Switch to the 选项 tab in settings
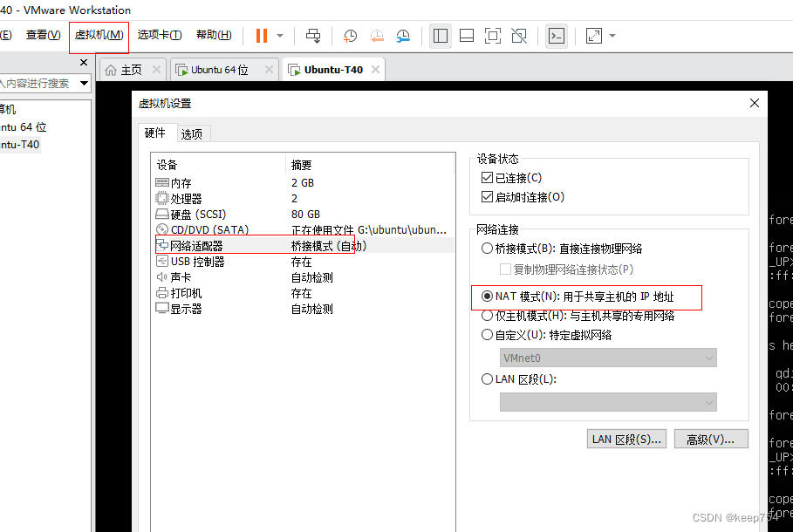Viewport: 793px width, 532px height. [x=192, y=134]
